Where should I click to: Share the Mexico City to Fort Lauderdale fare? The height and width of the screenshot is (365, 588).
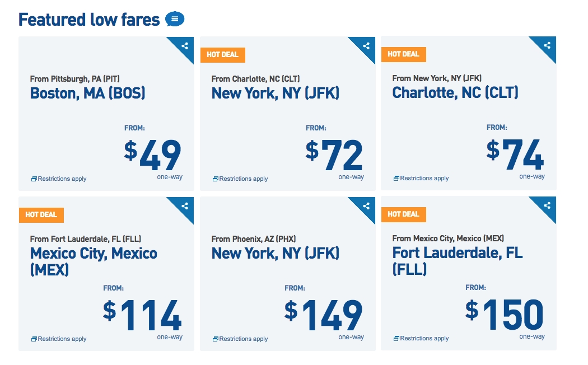[x=547, y=205]
